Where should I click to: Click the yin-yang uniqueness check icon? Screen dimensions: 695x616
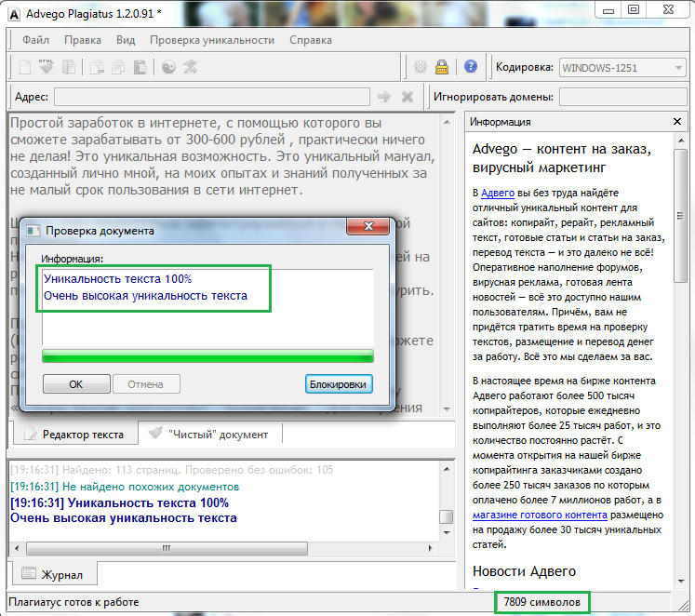coord(168,67)
